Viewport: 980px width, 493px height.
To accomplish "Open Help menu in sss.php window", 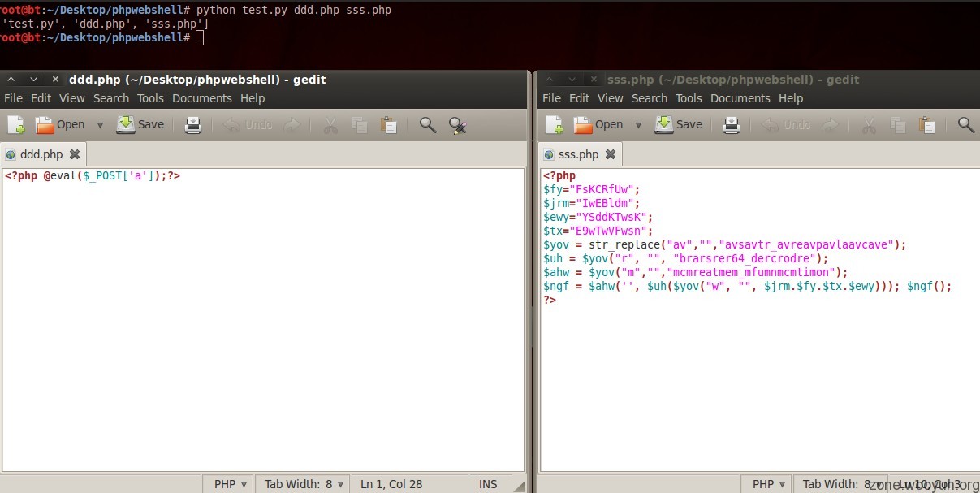I will click(791, 98).
